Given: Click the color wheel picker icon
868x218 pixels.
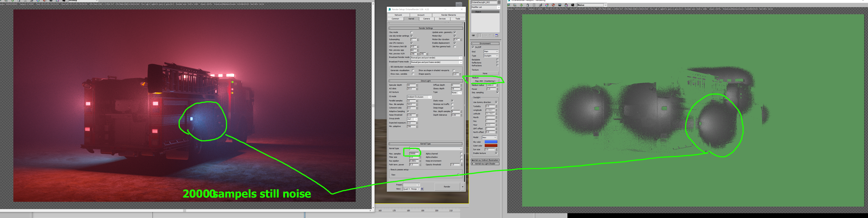Looking at the screenshot, I should coord(547,5).
